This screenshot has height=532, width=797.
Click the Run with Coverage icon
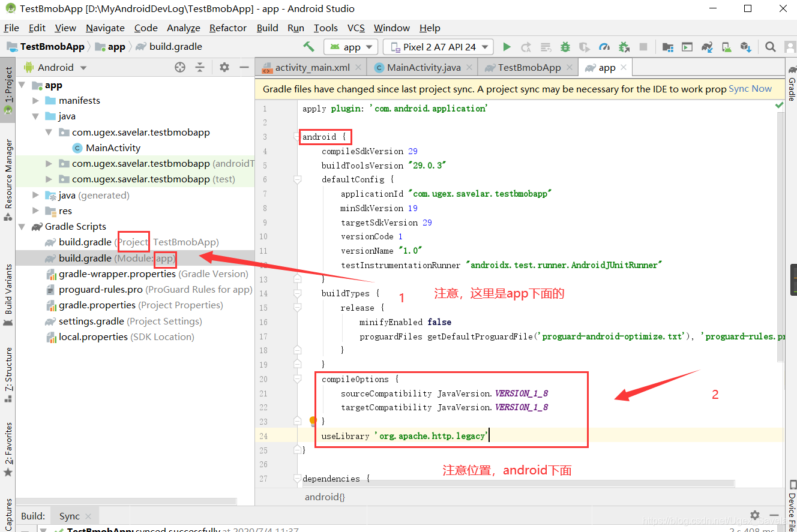(585, 47)
